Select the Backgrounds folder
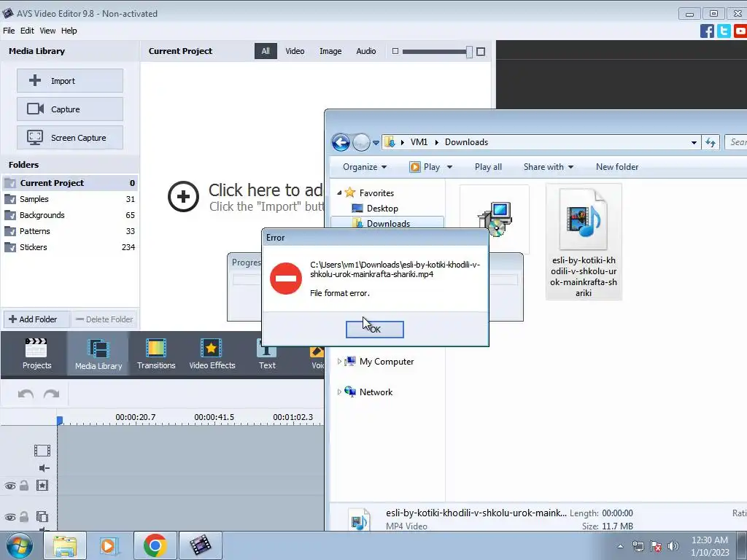Screen dimensions: 747x560 [x=70, y=215]
